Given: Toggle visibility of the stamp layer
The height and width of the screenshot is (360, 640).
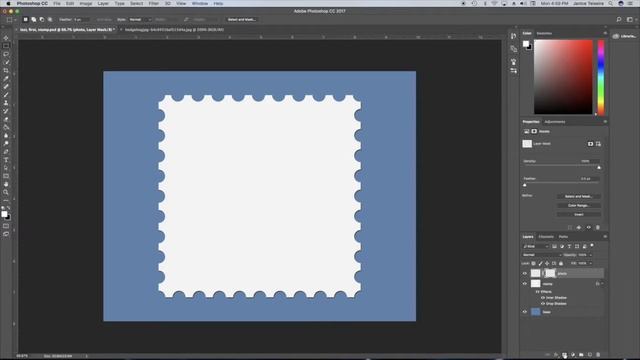Looking at the screenshot, I should point(525,284).
